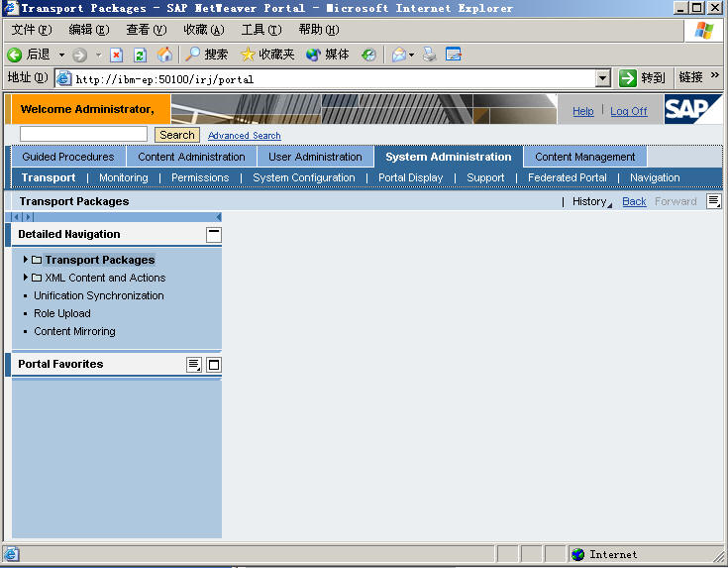
Task: Switch to User Administration tab
Action: coord(315,157)
